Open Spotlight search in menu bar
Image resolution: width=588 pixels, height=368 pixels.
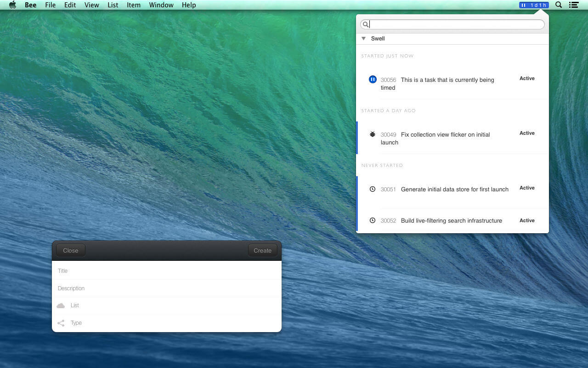pos(559,5)
